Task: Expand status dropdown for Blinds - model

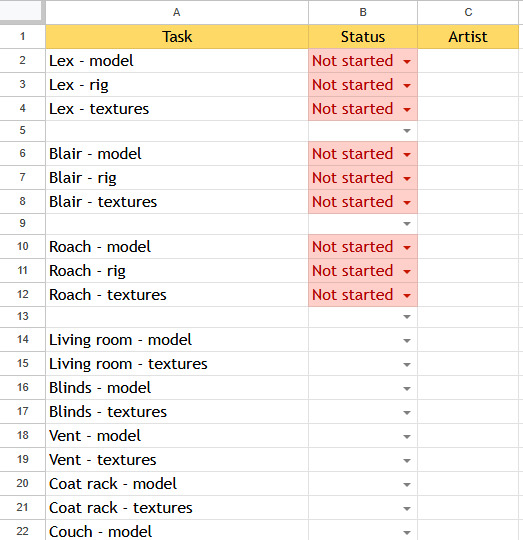Action: click(407, 389)
